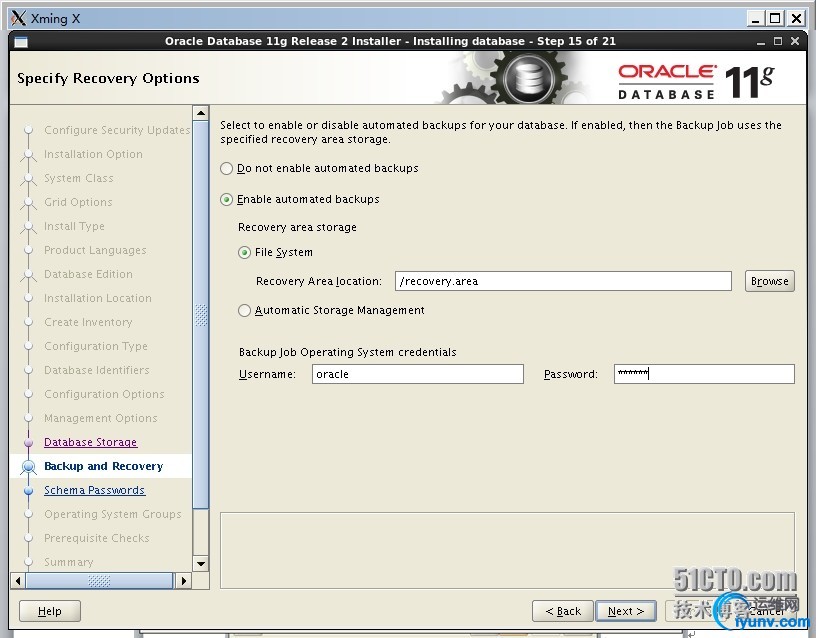Choose File System recovery storage option
Screen dimensions: 816x638
pos(244,253)
